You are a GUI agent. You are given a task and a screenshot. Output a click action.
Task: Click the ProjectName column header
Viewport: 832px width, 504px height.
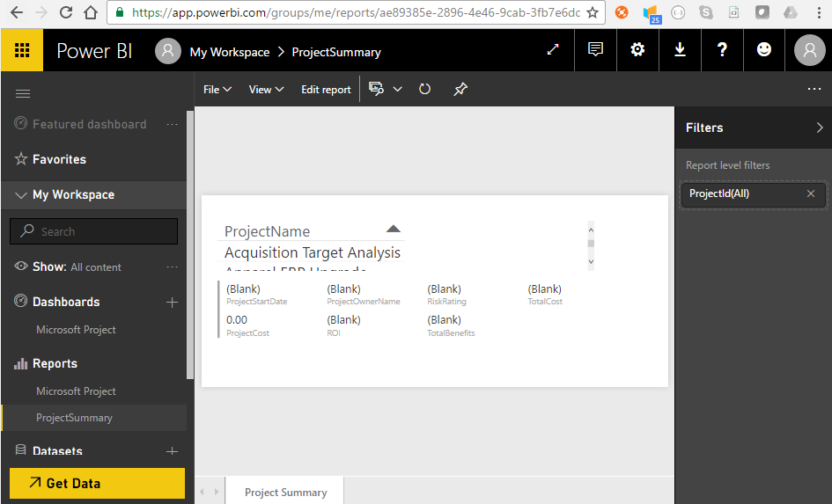267,231
